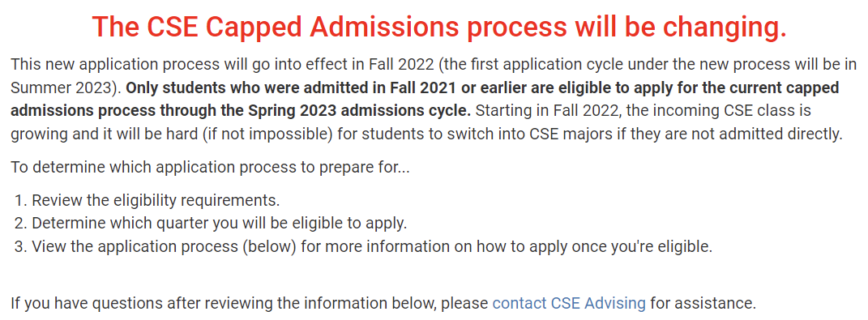The width and height of the screenshot is (868, 320).
Task: Click the list number '2.'
Action: (22, 223)
